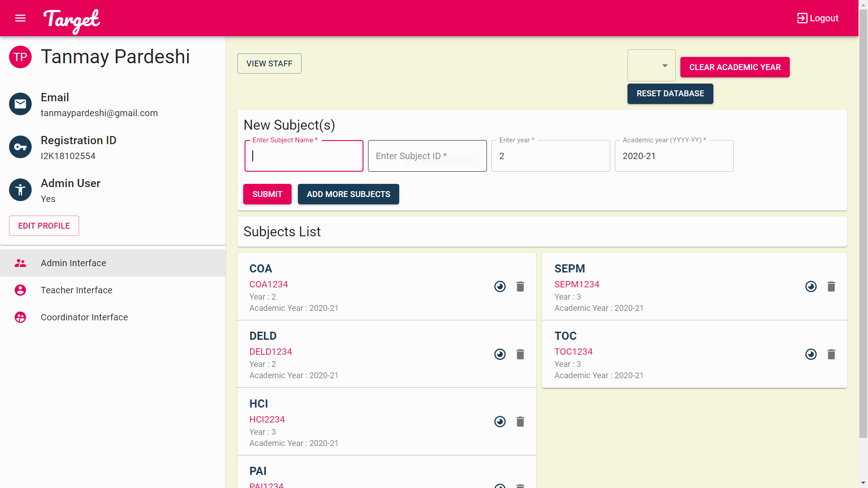868x488 pixels.
Task: Open Coordinator Interface in the sidebar
Action: [84, 317]
